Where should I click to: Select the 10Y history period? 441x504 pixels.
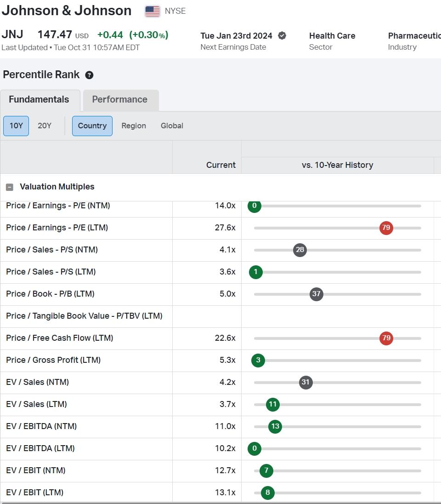(16, 126)
